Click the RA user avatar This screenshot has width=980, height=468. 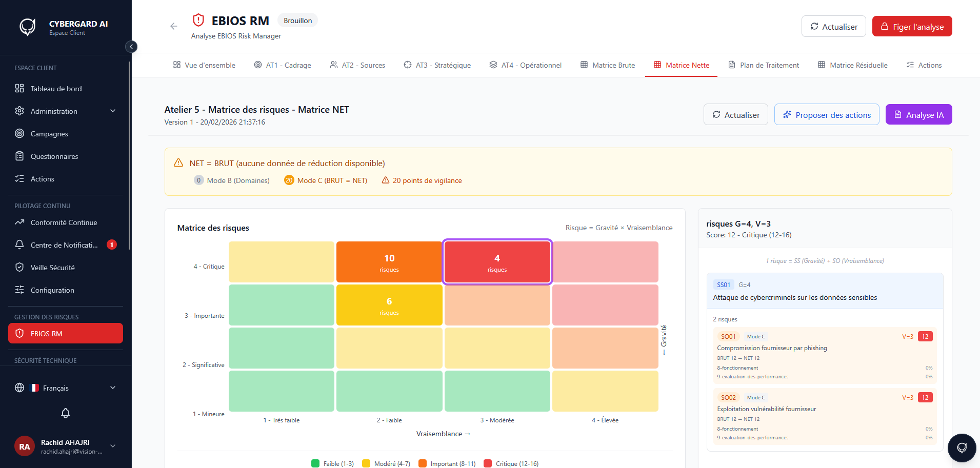click(25, 446)
